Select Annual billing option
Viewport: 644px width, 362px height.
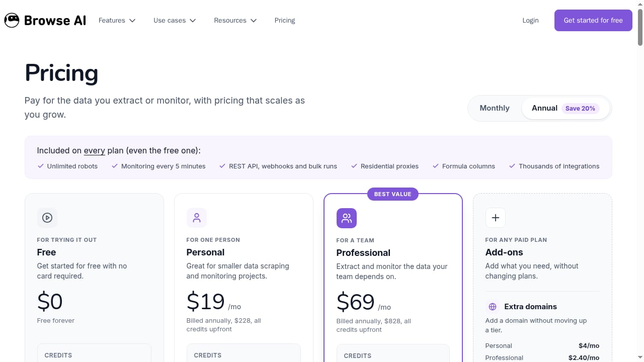tap(566, 108)
